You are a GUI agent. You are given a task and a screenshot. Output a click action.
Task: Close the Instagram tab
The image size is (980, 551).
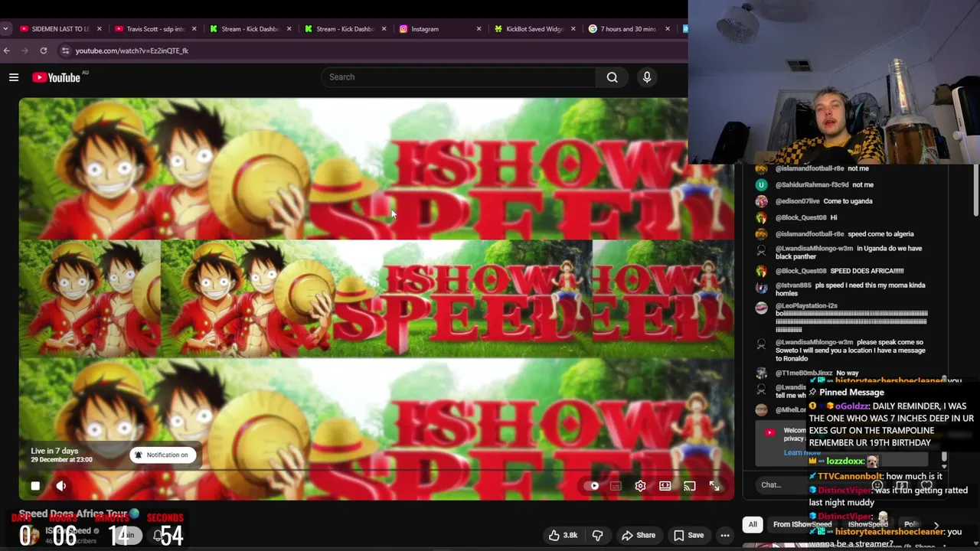click(x=479, y=29)
